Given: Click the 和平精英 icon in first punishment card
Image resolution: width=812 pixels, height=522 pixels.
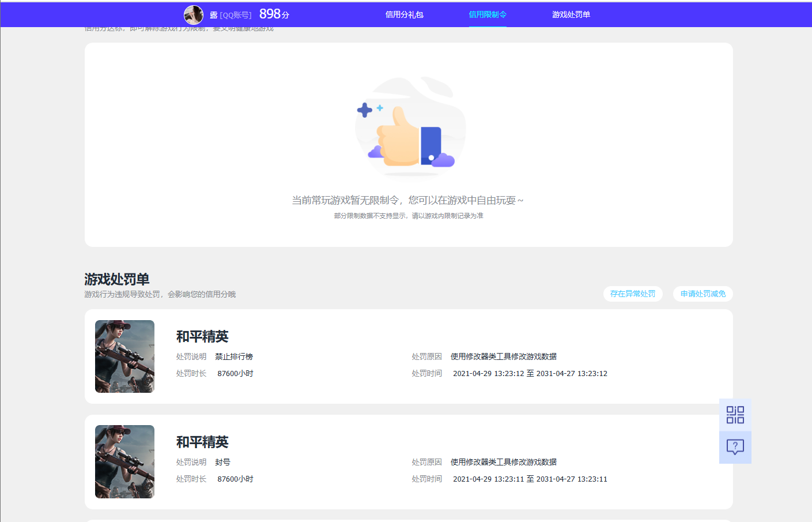Looking at the screenshot, I should pos(124,356).
